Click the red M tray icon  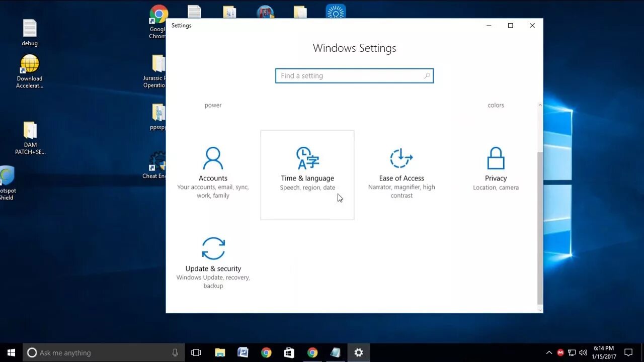[560, 352]
